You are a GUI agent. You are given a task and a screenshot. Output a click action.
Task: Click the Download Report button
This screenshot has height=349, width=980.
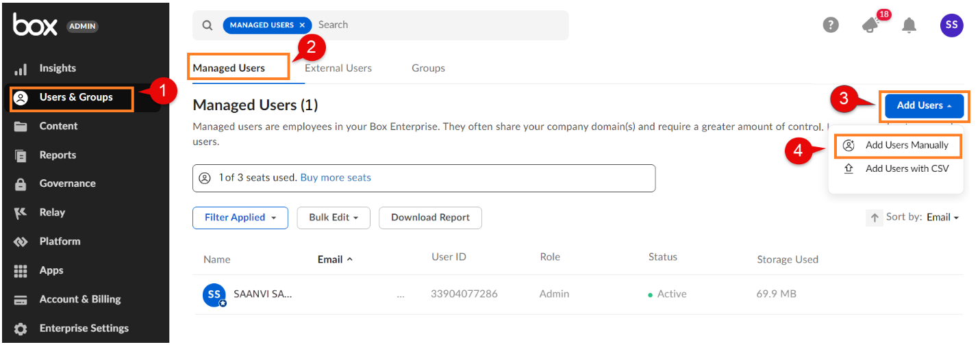430,218
